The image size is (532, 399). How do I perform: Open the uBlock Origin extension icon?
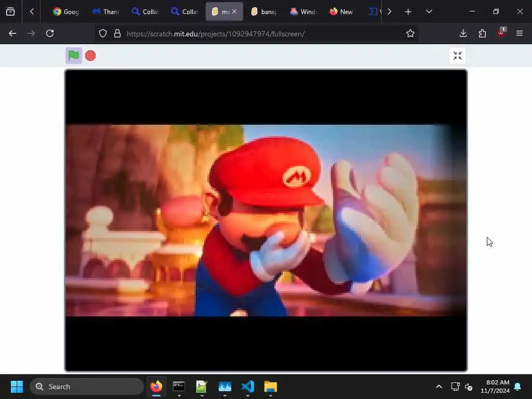click(x=501, y=33)
